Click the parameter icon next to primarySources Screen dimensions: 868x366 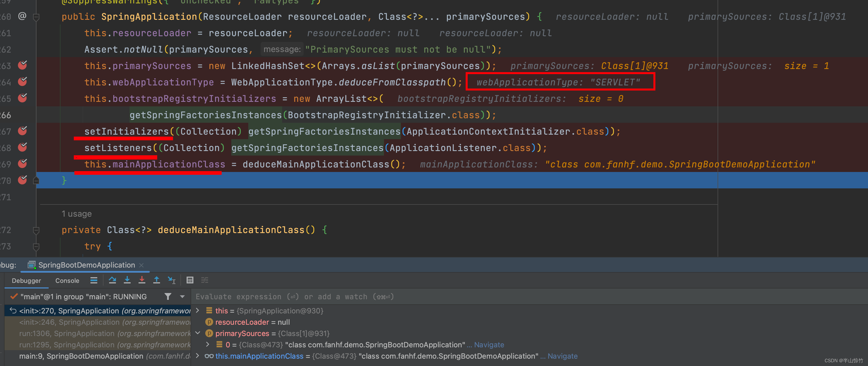pos(209,334)
